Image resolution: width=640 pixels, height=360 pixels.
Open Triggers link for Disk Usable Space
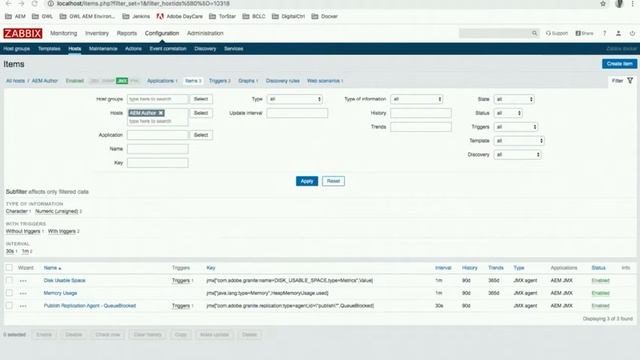pyautogui.click(x=181, y=281)
